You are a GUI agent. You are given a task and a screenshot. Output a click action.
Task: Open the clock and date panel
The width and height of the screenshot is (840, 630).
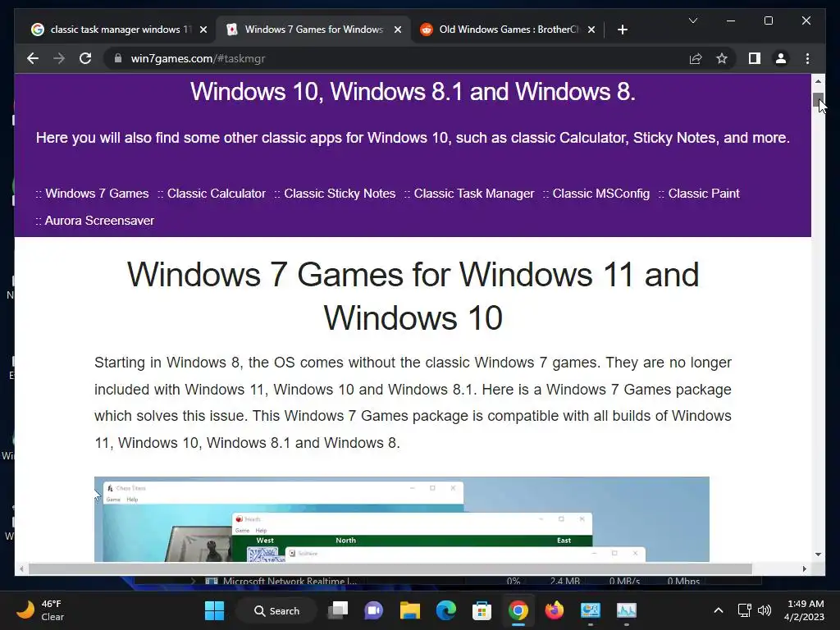click(804, 610)
